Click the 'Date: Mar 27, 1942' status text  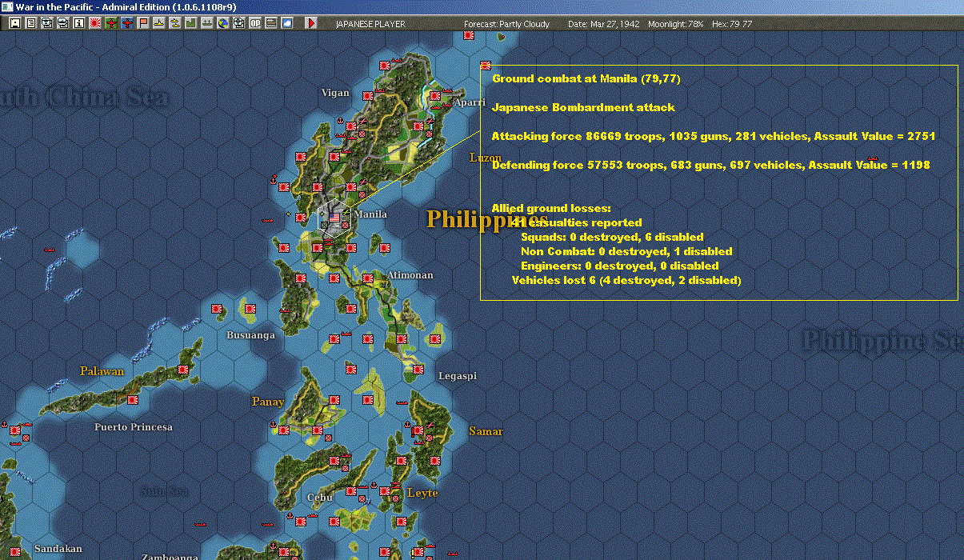604,24
